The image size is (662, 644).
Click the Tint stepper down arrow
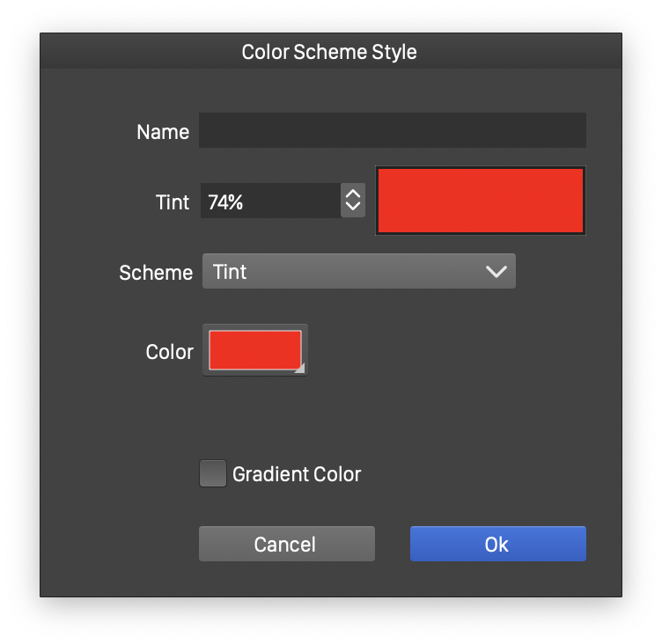click(353, 208)
